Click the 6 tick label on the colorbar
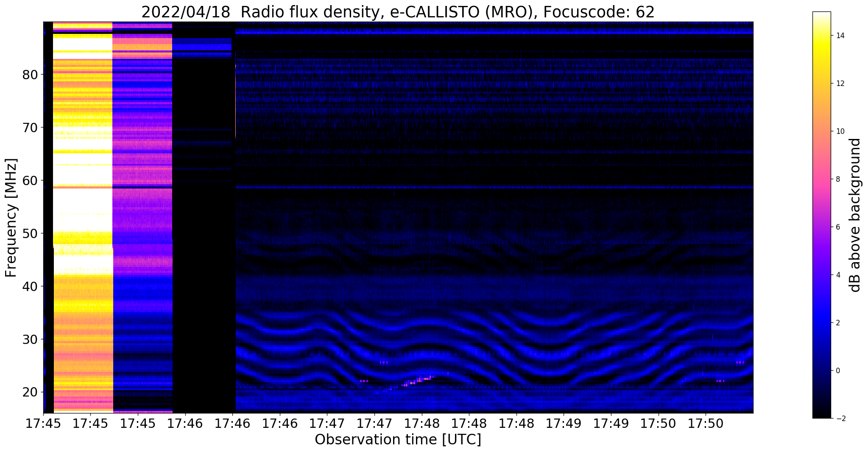Image resolution: width=868 pixels, height=452 pixels. click(837, 227)
